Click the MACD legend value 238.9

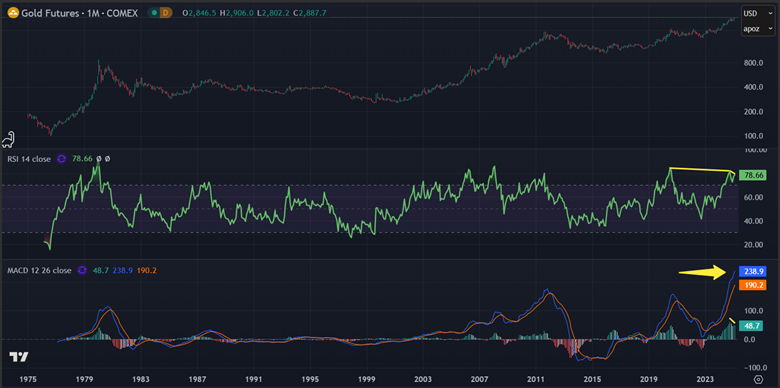[x=123, y=271]
